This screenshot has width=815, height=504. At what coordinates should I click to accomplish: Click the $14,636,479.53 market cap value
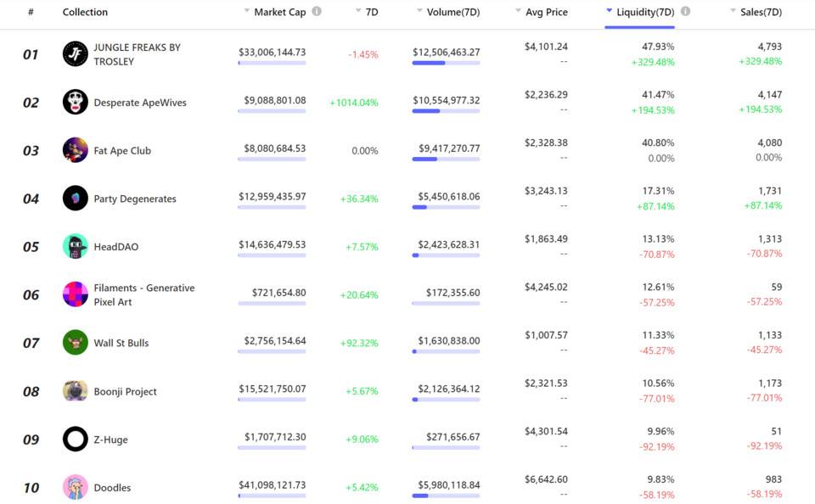click(x=273, y=244)
